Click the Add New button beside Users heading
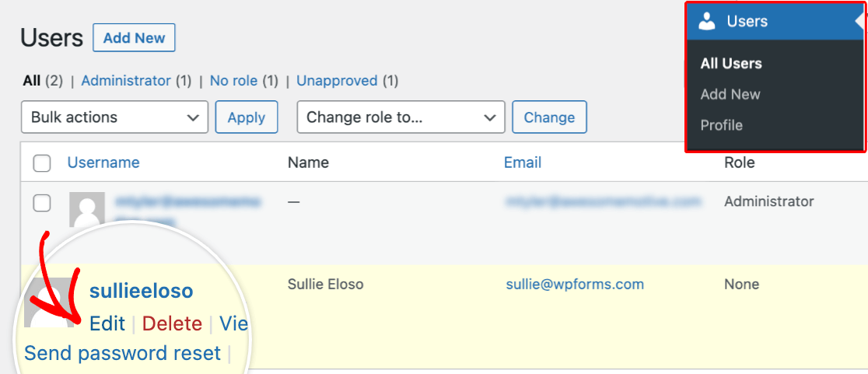The height and width of the screenshot is (374, 868). pos(134,37)
